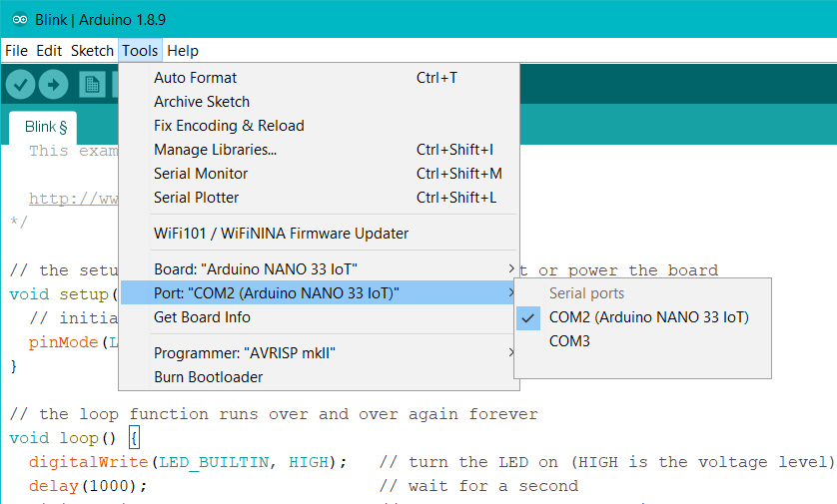The height and width of the screenshot is (504, 837).
Task: Click the New sketch document icon
Action: 92,84
